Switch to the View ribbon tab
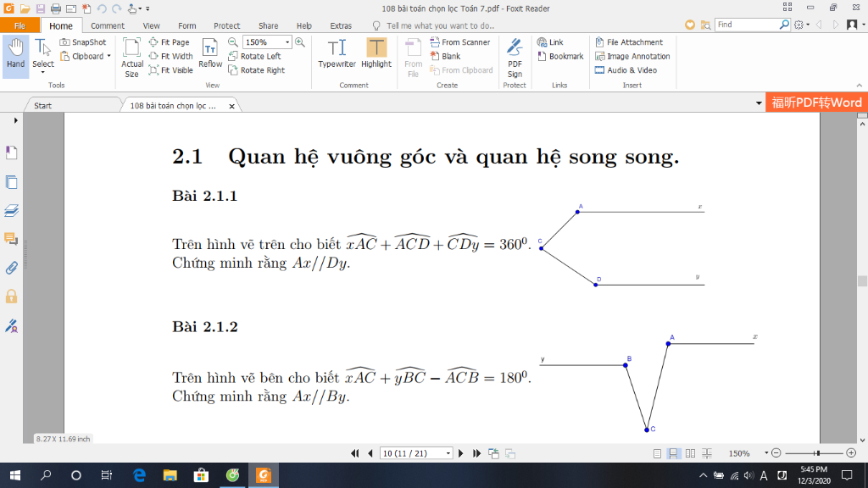This screenshot has height=488, width=868. click(x=151, y=25)
